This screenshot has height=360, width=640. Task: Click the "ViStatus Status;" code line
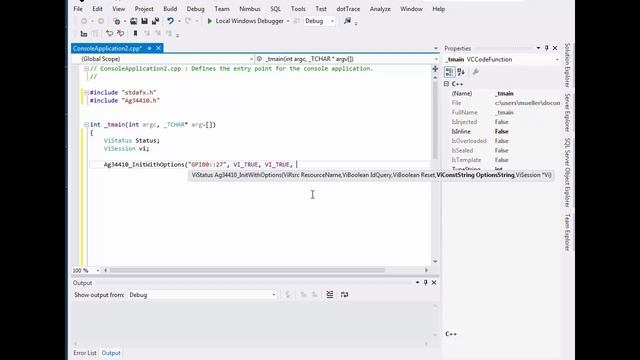132,140
